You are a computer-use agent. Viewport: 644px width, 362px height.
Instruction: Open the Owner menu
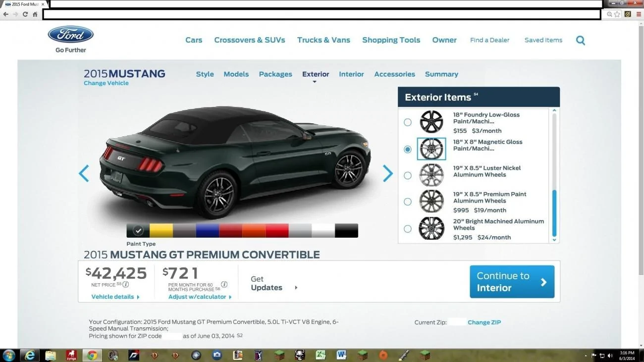click(x=444, y=40)
